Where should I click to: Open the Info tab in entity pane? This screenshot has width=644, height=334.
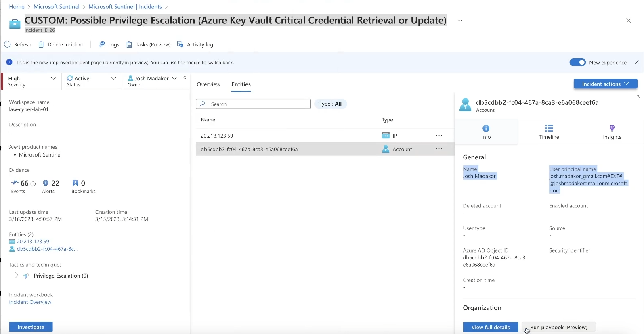[x=486, y=132]
